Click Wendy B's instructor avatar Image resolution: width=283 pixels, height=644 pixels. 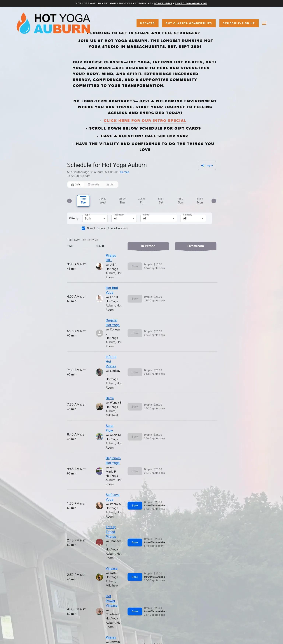(99, 407)
